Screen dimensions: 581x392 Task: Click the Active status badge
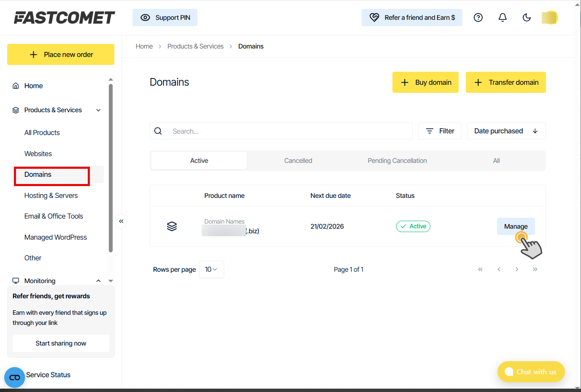point(413,226)
